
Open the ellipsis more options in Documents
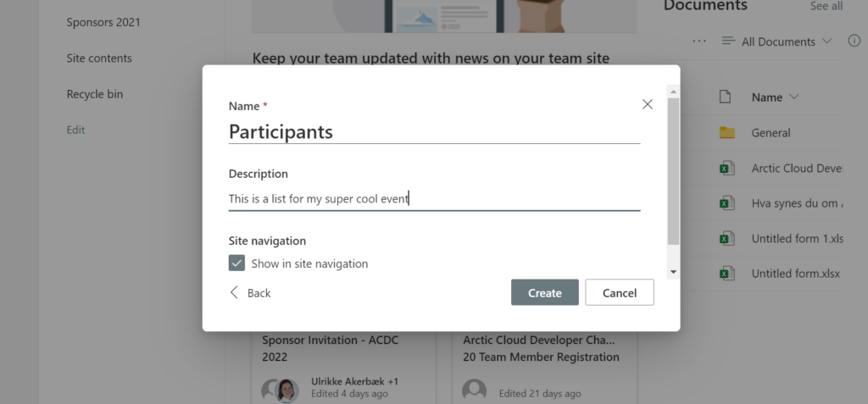tap(699, 41)
